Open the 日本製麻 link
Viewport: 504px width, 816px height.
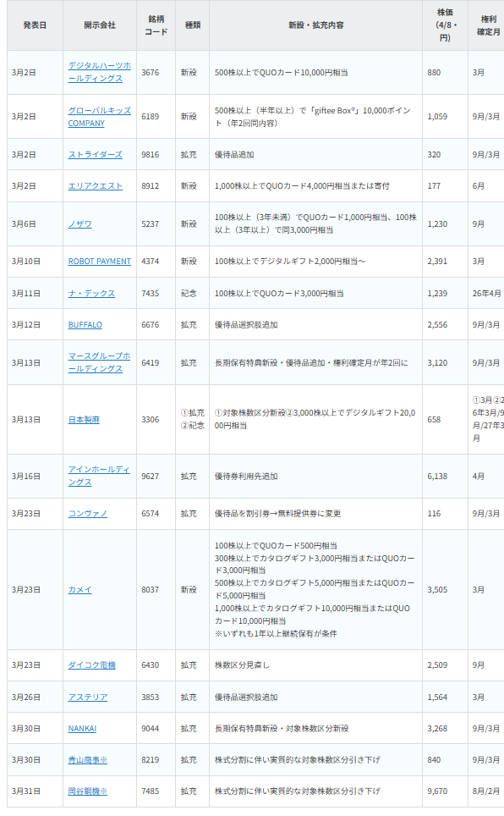tap(84, 420)
